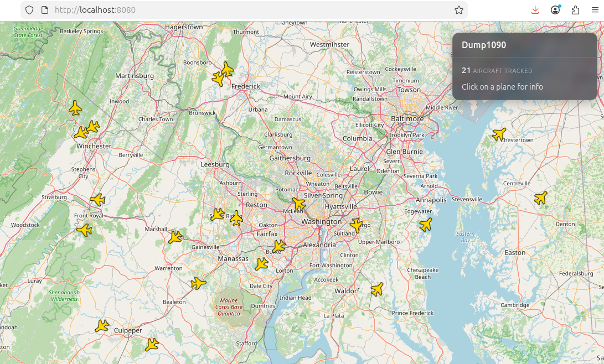Select the plane south of Edgewater
Image resolution: width=604 pixels, height=364 pixels.
pos(426,225)
